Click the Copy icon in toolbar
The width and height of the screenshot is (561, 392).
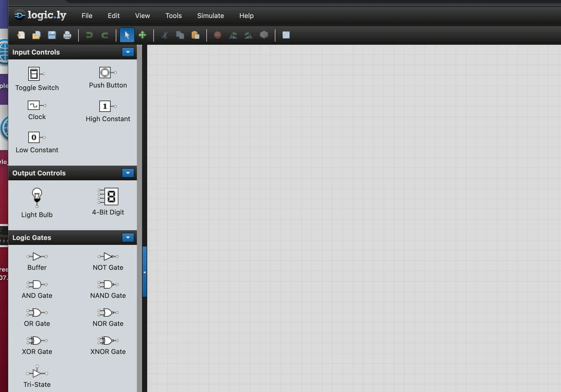(180, 35)
